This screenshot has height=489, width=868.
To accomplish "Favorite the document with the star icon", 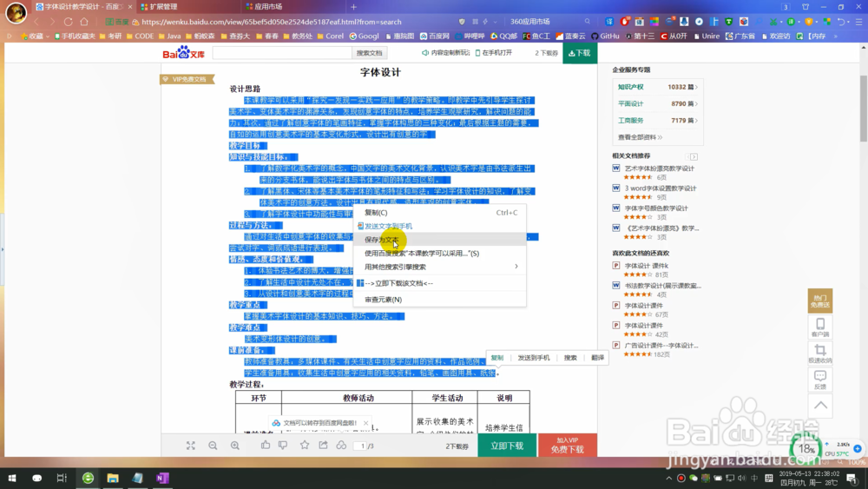I will pyautogui.click(x=305, y=445).
